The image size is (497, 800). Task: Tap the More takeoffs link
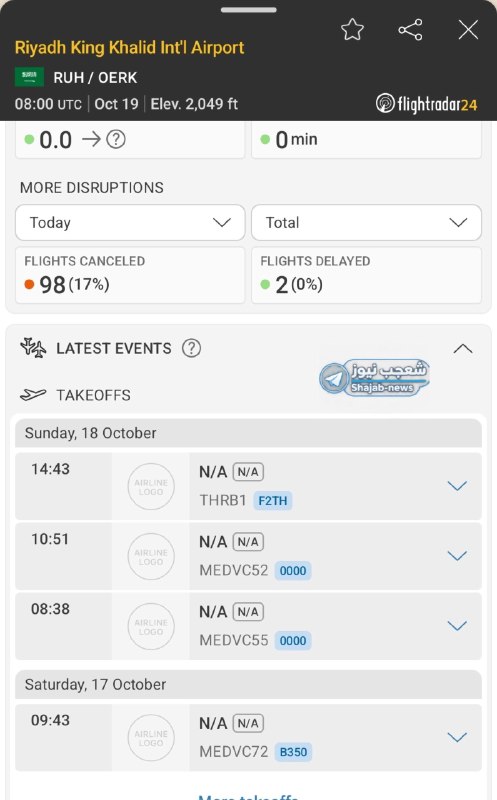pos(248,796)
